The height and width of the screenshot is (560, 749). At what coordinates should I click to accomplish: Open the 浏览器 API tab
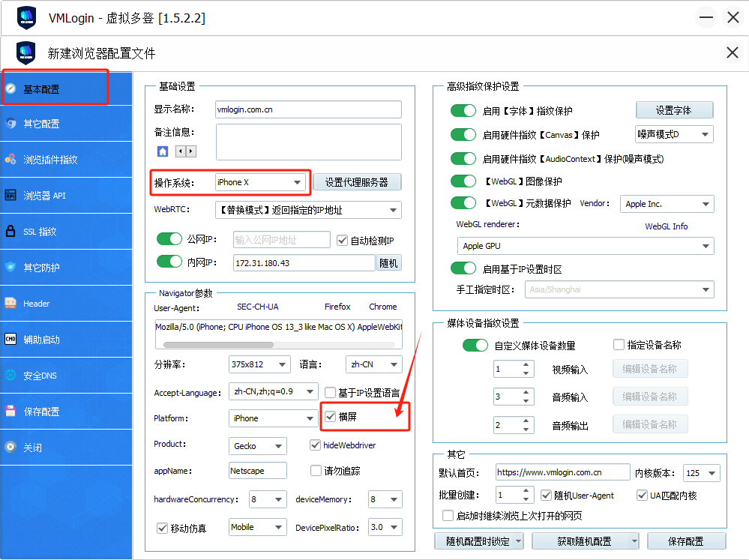66,196
